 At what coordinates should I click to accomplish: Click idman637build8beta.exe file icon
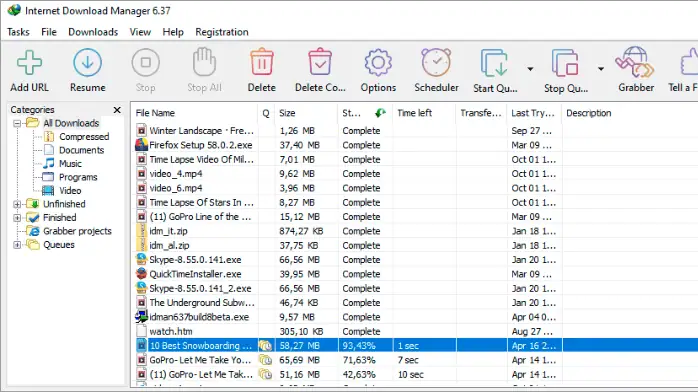(x=142, y=317)
